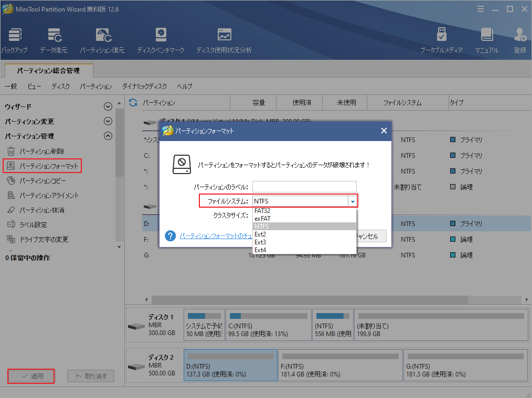Screen dimensions: 532x398
Task: Click the 登録 (Register) icon
Action: [x=520, y=39]
